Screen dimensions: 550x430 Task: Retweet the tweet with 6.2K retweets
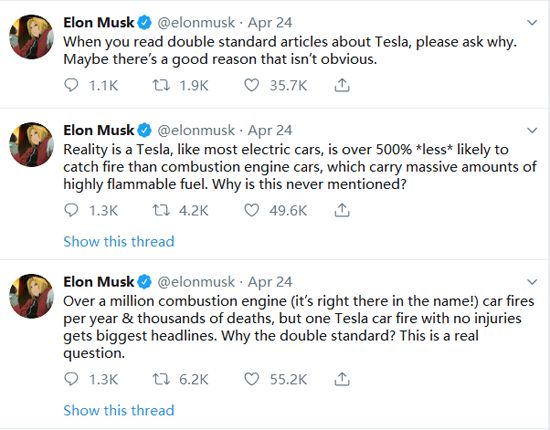tap(161, 379)
